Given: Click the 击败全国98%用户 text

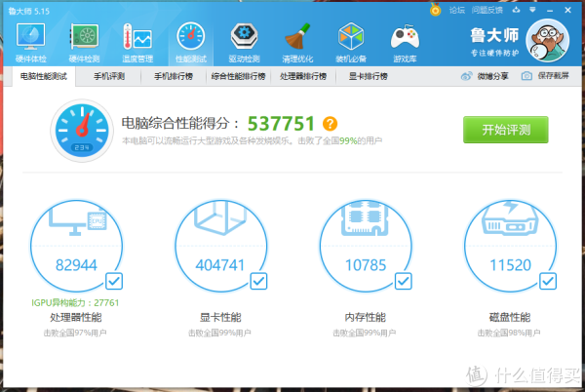Looking at the screenshot, I should pyautogui.click(x=509, y=333).
